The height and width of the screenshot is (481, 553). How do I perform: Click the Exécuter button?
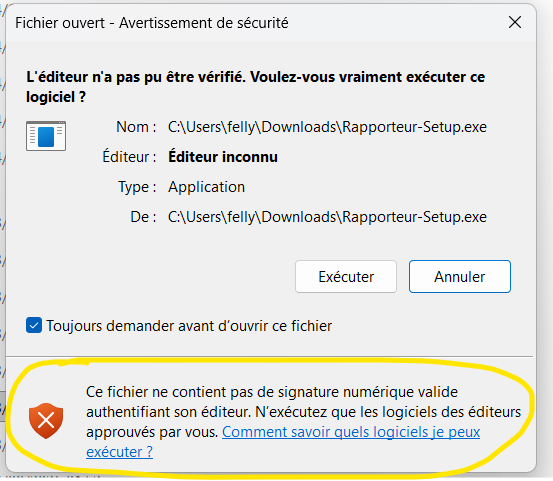(346, 276)
